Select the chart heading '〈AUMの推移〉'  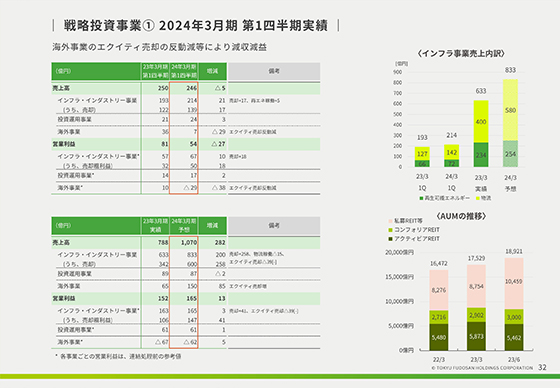(x=461, y=216)
